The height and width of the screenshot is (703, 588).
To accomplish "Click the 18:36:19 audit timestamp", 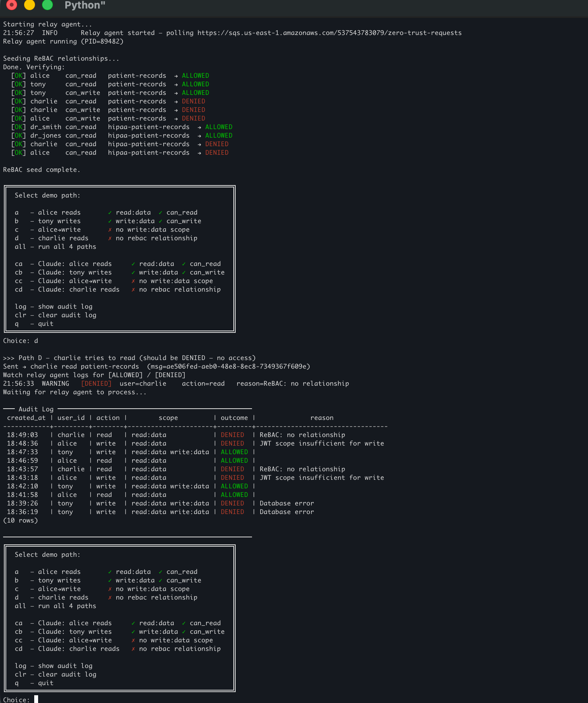I will click(22, 512).
